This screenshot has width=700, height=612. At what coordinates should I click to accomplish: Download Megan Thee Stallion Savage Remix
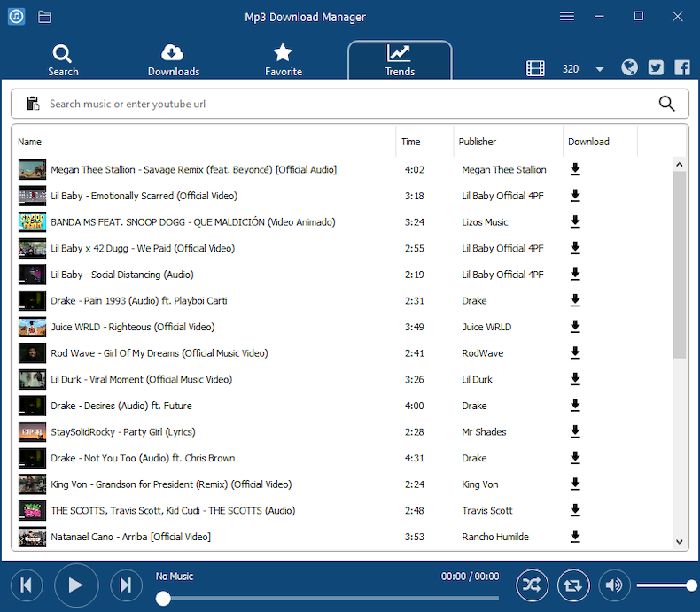(x=575, y=169)
